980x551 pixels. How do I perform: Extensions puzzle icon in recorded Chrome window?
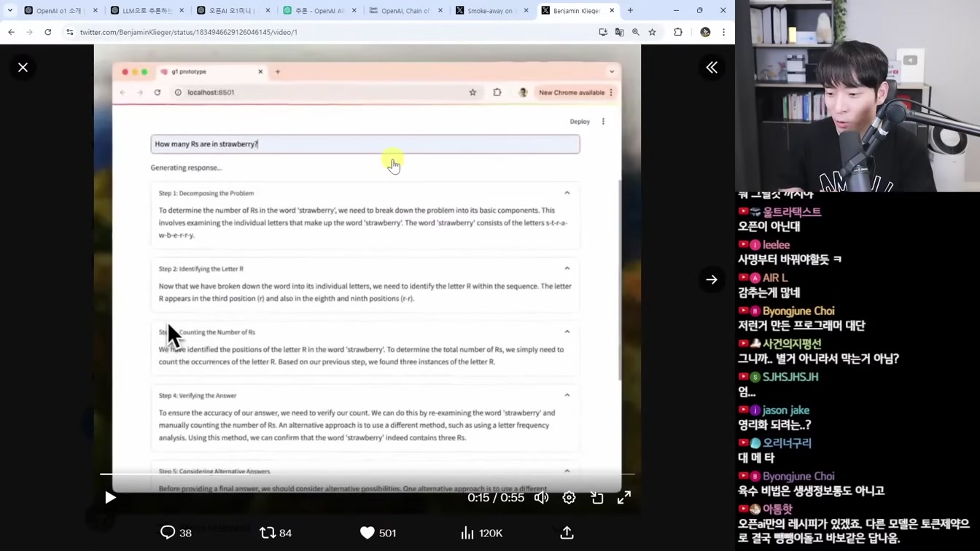(497, 93)
